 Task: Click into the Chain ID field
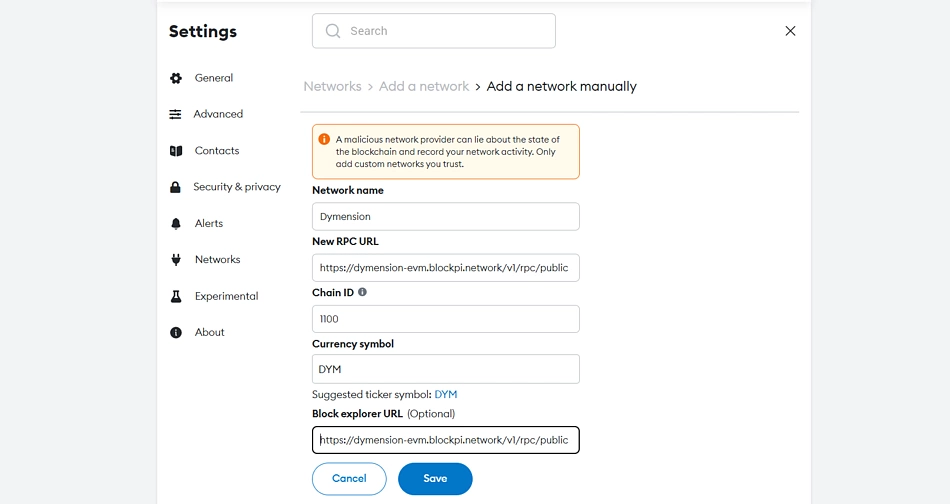(446, 319)
